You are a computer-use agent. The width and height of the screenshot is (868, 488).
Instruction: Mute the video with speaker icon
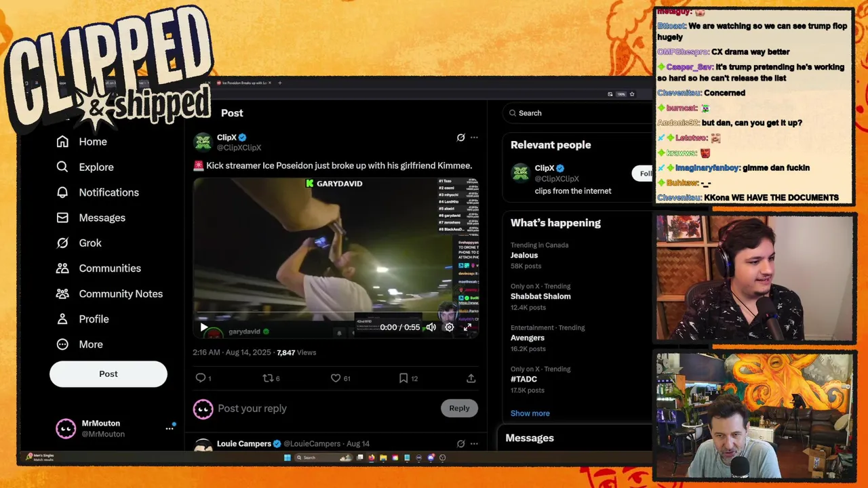(x=431, y=327)
